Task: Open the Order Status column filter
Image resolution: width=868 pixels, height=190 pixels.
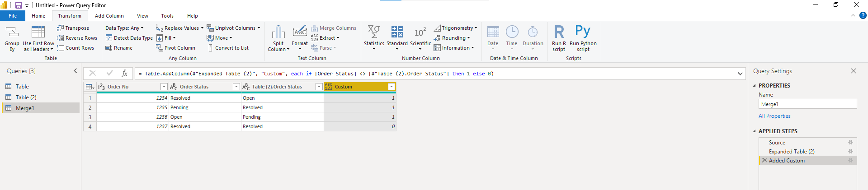Action: pos(236,87)
